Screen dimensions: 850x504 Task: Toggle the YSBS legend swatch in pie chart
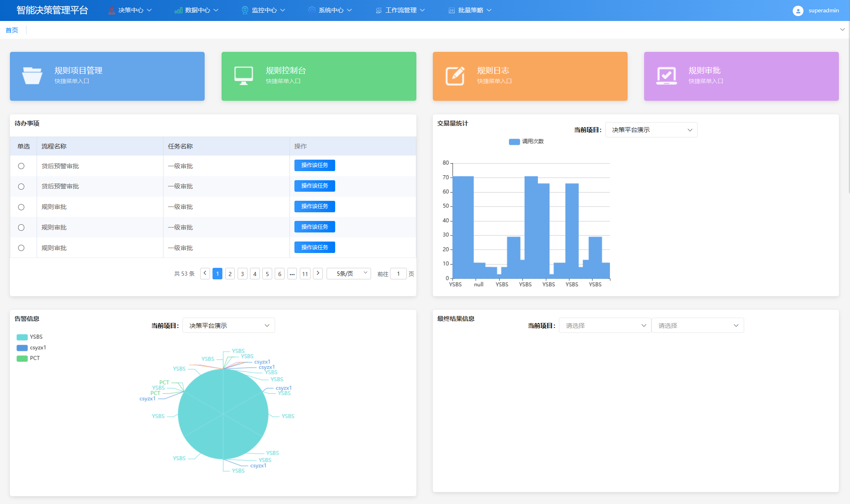[22, 337]
